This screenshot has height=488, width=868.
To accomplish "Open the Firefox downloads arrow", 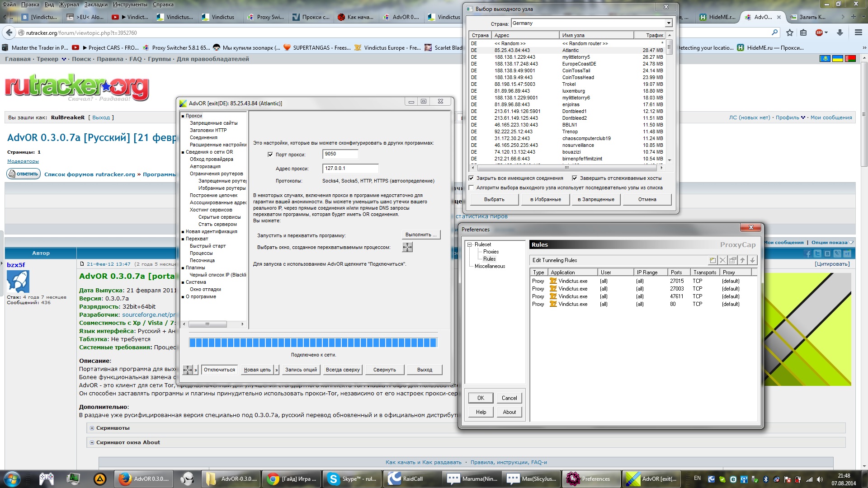I will 840,33.
